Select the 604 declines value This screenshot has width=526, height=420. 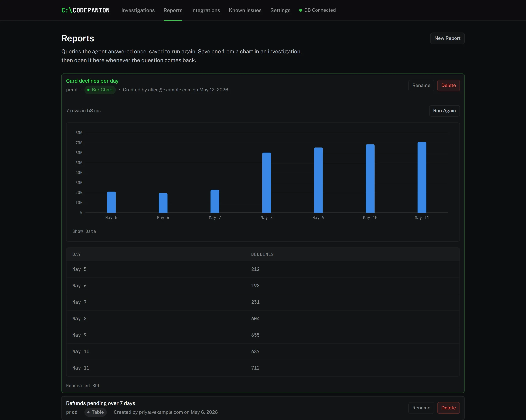[x=255, y=319]
